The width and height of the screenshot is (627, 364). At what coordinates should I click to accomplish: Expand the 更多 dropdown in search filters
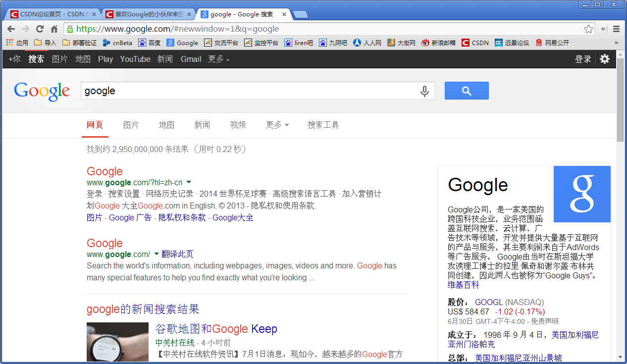tap(277, 125)
